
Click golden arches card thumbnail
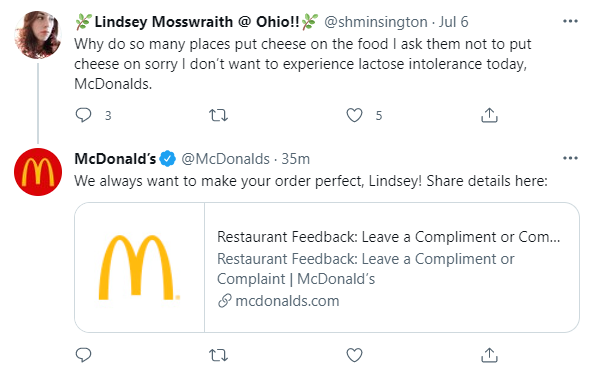click(x=139, y=268)
